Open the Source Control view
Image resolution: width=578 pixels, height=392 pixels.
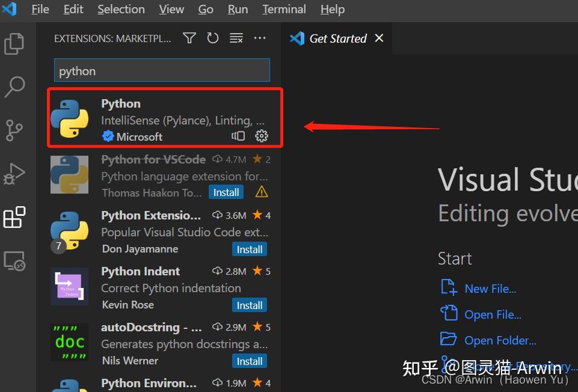click(15, 130)
